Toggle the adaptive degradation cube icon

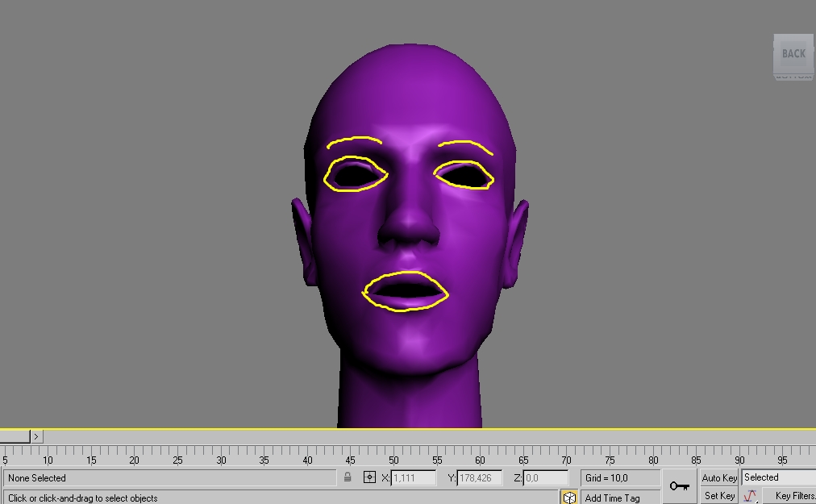[569, 498]
